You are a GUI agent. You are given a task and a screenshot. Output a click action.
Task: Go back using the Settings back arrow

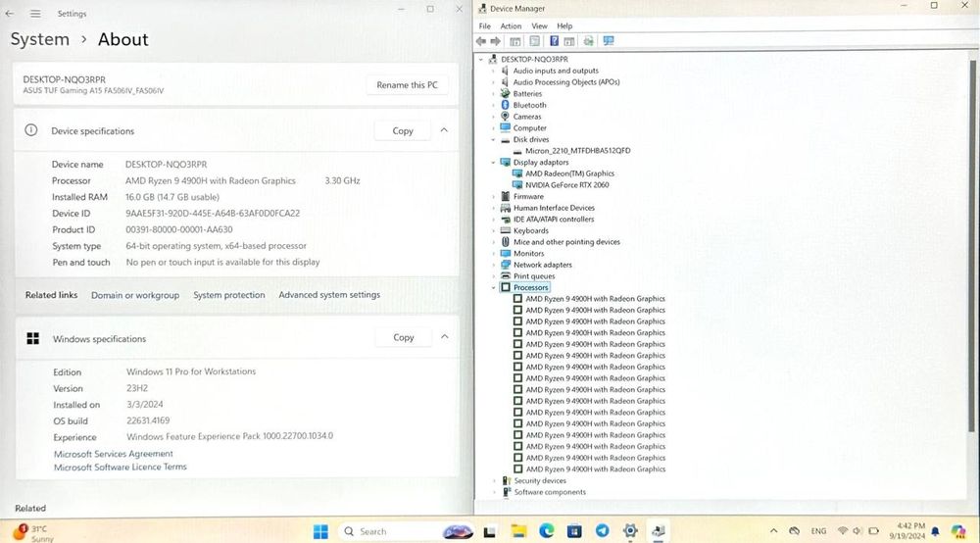pos(10,13)
